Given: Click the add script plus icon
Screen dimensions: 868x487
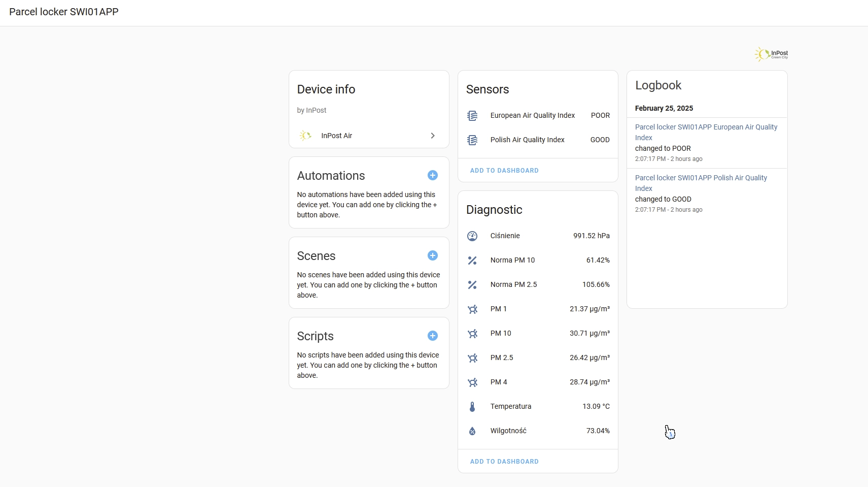Looking at the screenshot, I should (432, 336).
